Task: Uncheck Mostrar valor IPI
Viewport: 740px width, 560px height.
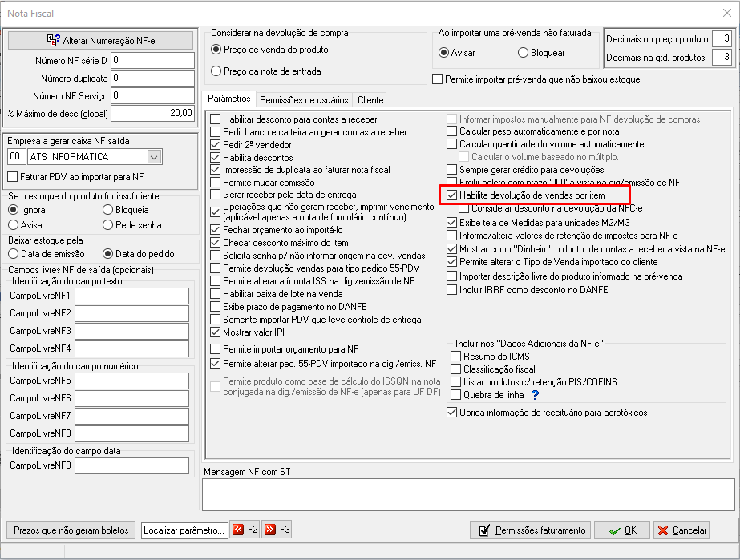Action: click(215, 332)
